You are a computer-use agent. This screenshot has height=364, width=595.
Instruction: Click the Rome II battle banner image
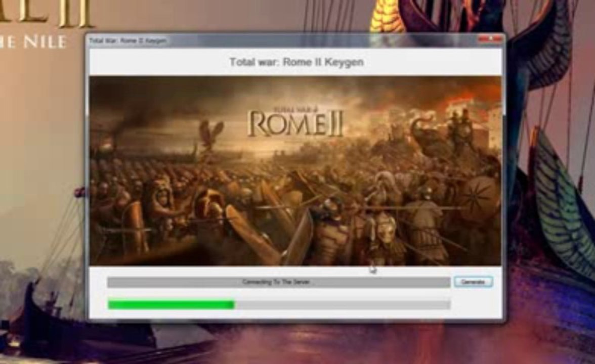(295, 171)
